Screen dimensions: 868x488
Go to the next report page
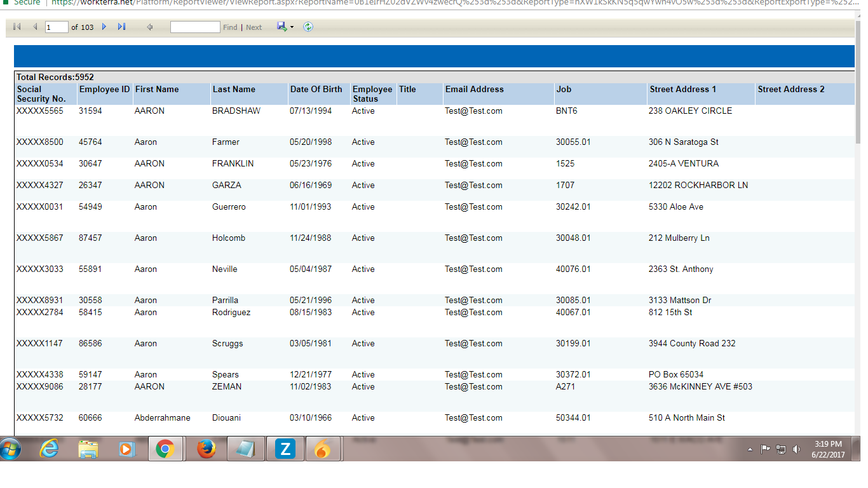(104, 27)
